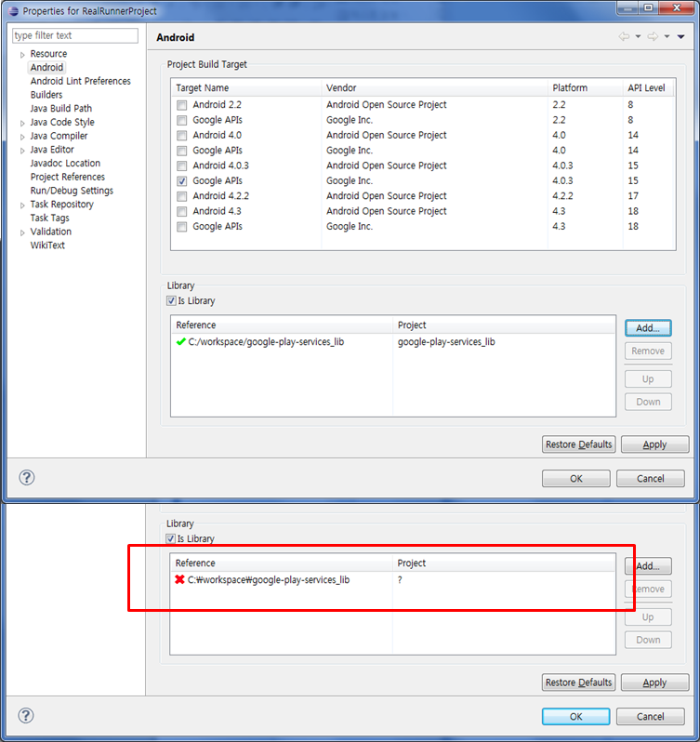Click the help icon in lower dialog
Image resolution: width=700 pixels, height=742 pixels.
point(25,716)
